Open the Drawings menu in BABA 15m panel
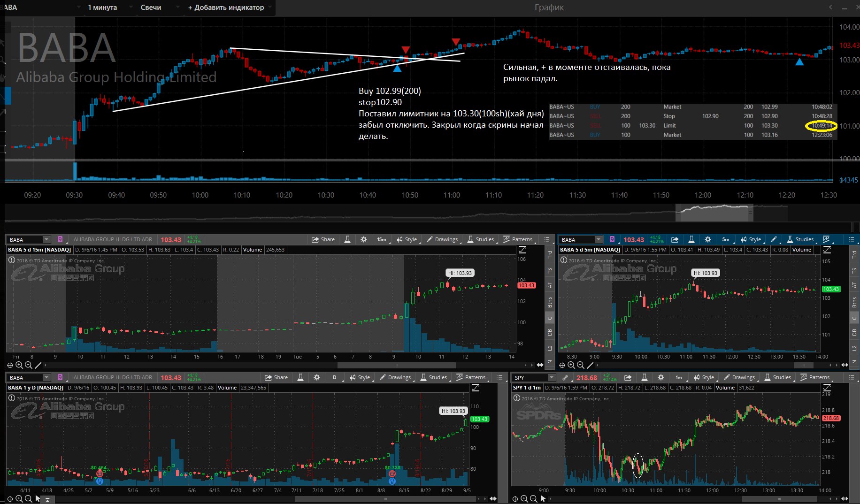The width and height of the screenshot is (860, 504). coord(442,239)
